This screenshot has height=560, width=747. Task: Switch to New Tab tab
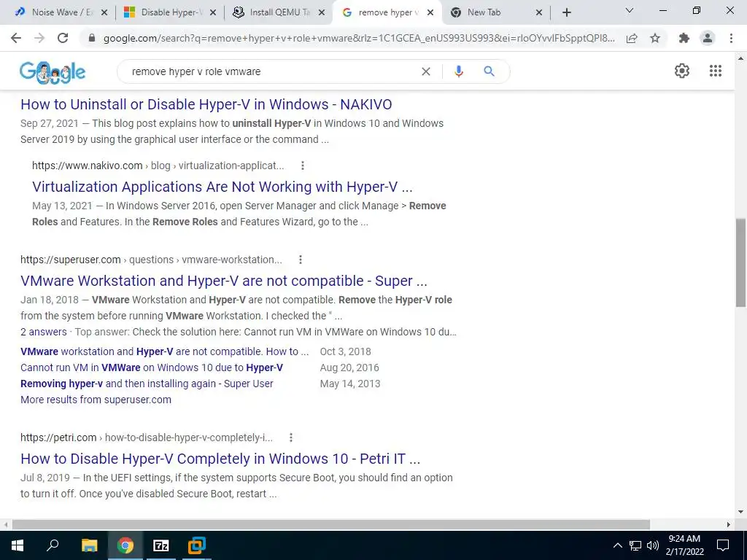click(x=495, y=13)
